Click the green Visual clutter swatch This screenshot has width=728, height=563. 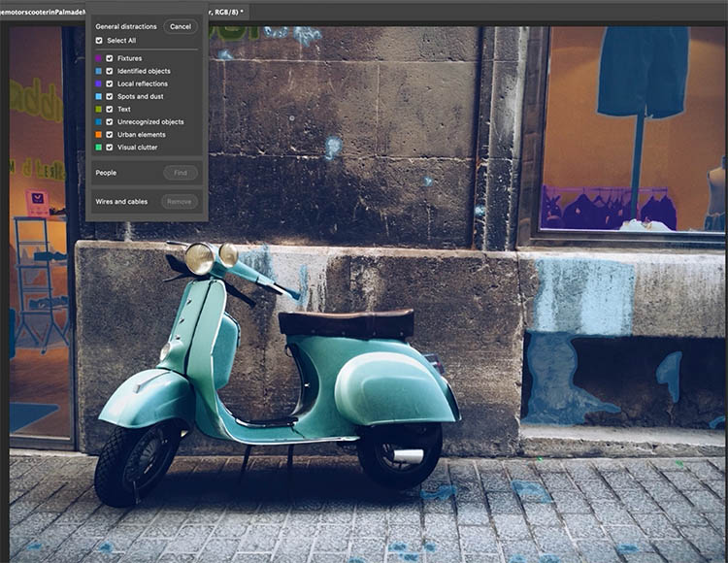coord(99,147)
